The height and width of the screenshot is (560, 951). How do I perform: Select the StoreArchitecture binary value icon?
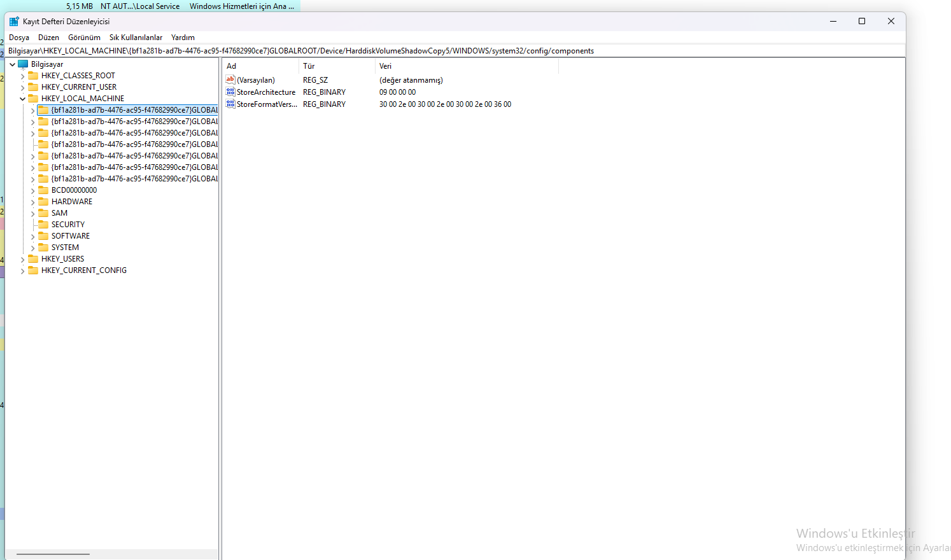[230, 92]
